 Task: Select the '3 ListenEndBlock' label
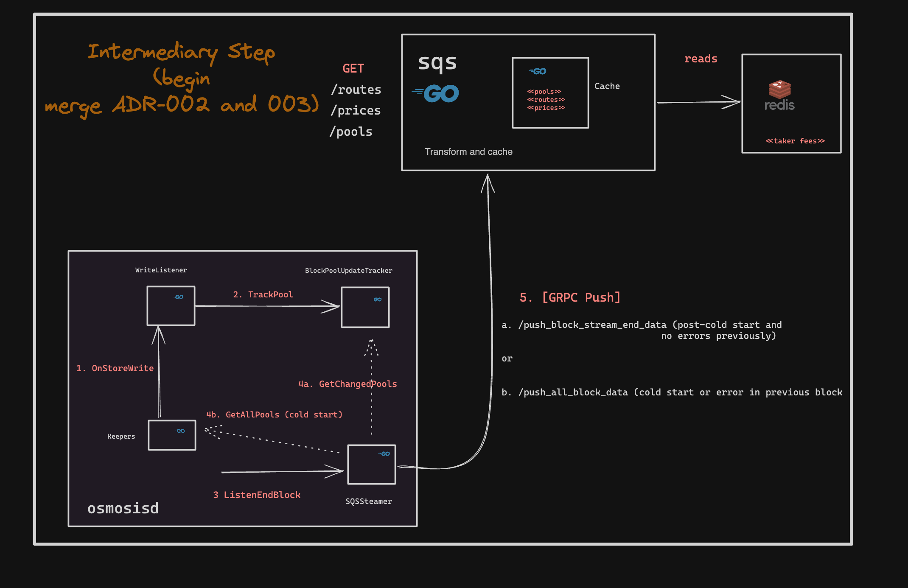click(257, 495)
